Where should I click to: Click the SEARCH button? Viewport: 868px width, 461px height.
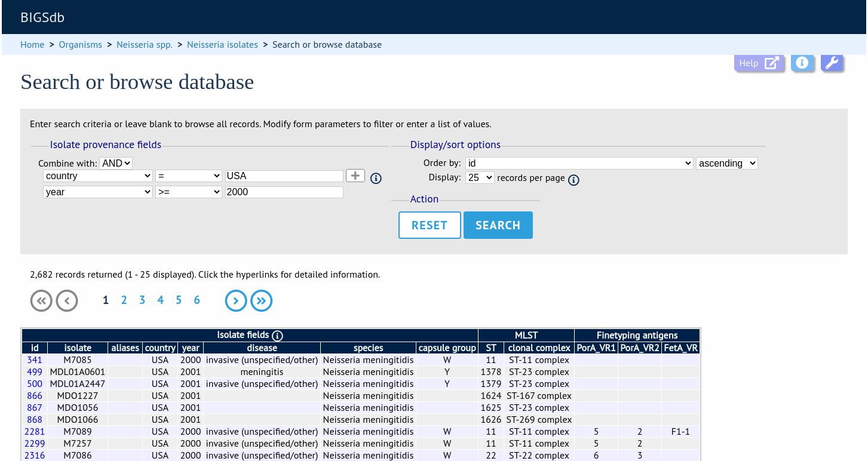(x=498, y=225)
